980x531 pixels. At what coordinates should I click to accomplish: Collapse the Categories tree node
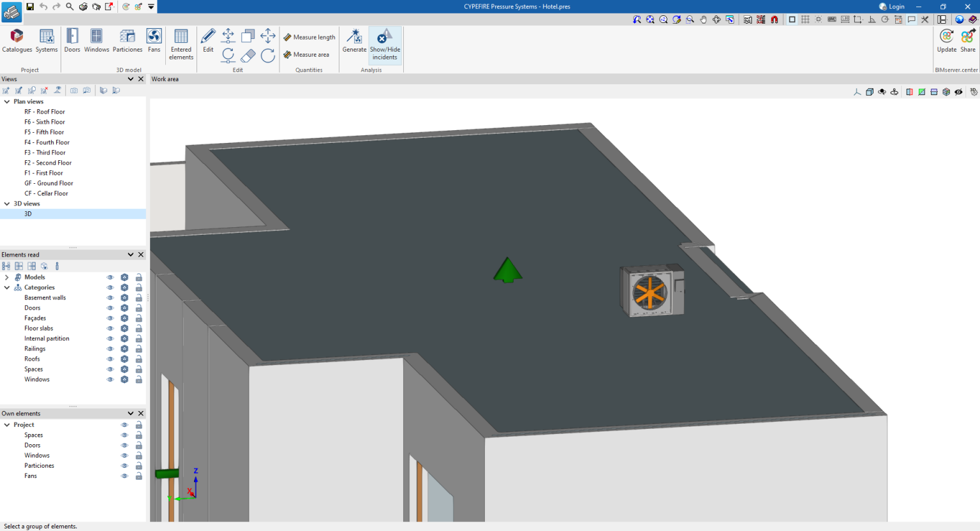(x=6, y=287)
